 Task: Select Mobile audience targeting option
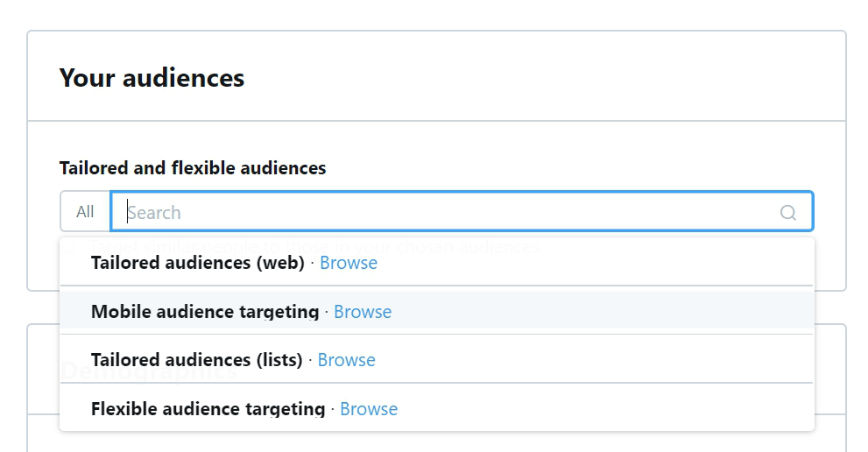437,311
